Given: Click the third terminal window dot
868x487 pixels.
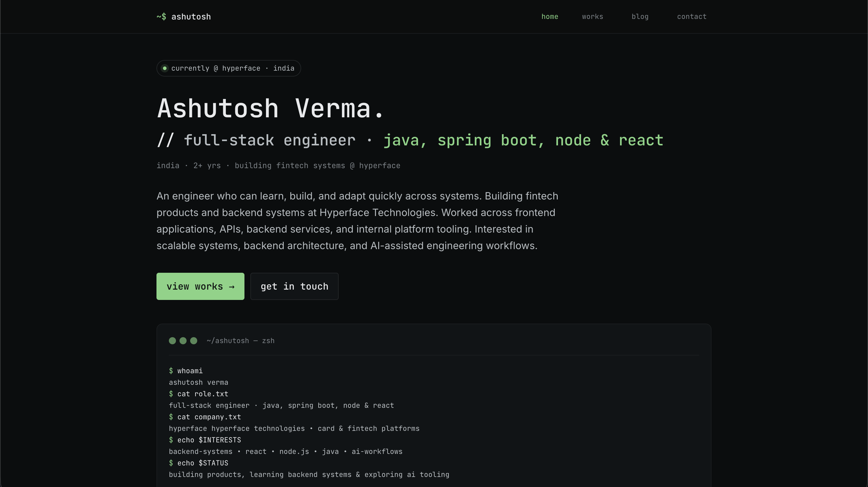Looking at the screenshot, I should tap(193, 341).
